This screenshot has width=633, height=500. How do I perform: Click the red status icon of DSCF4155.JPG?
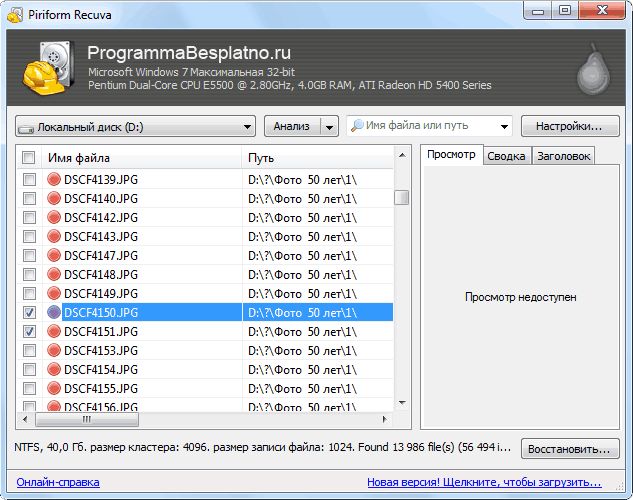click(54, 388)
